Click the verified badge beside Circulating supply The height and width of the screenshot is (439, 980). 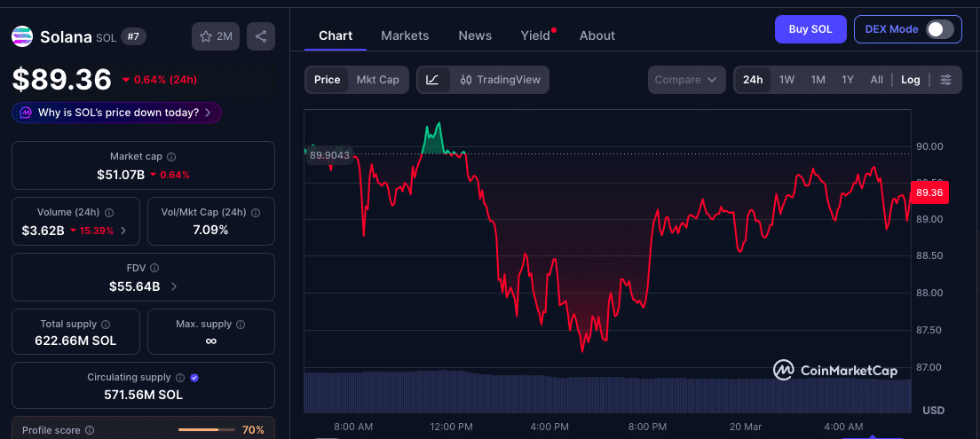pos(194,377)
